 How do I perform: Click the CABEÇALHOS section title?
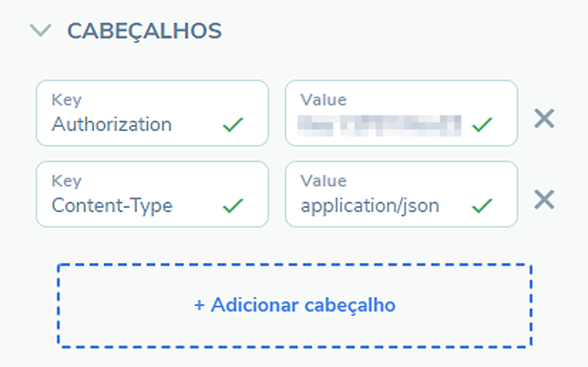coord(144,31)
